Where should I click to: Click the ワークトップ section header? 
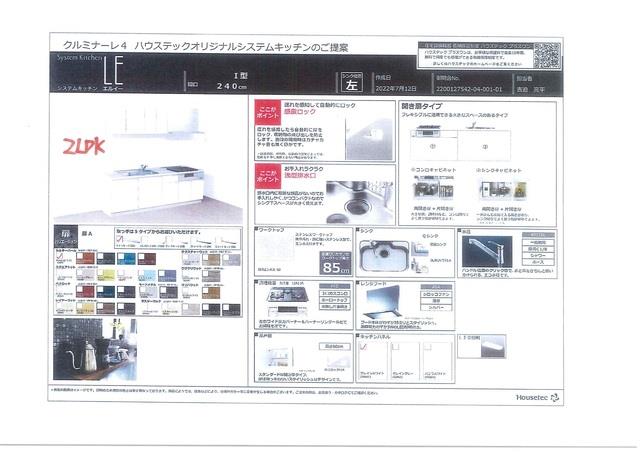pos(272,231)
